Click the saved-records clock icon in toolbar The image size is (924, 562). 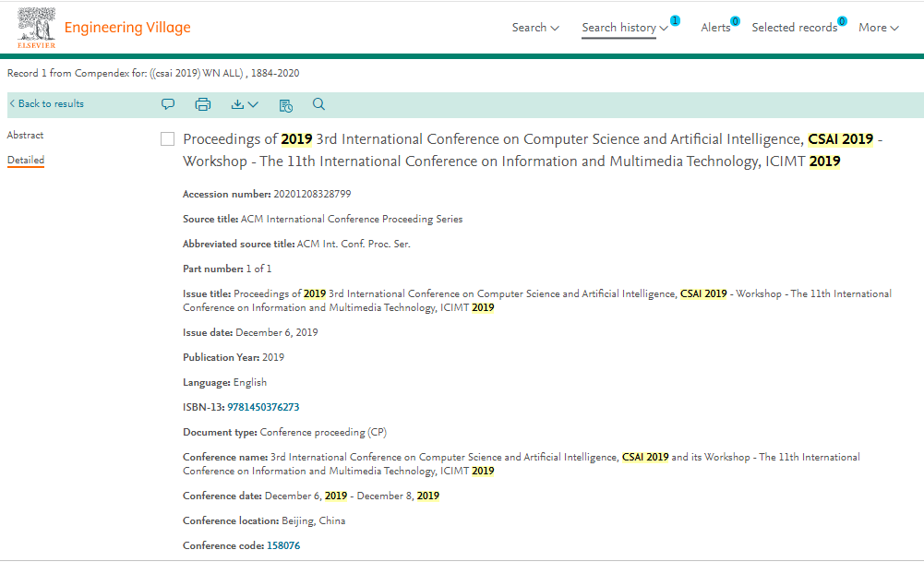pyautogui.click(x=286, y=105)
